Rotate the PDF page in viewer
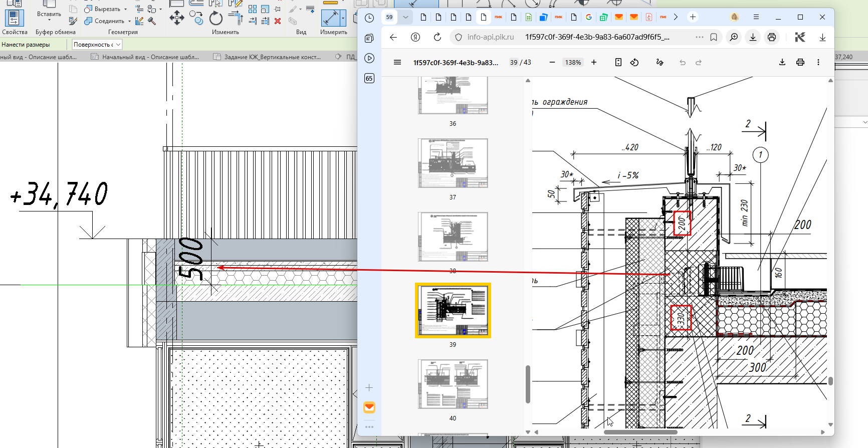This screenshot has height=448, width=868. tap(634, 62)
